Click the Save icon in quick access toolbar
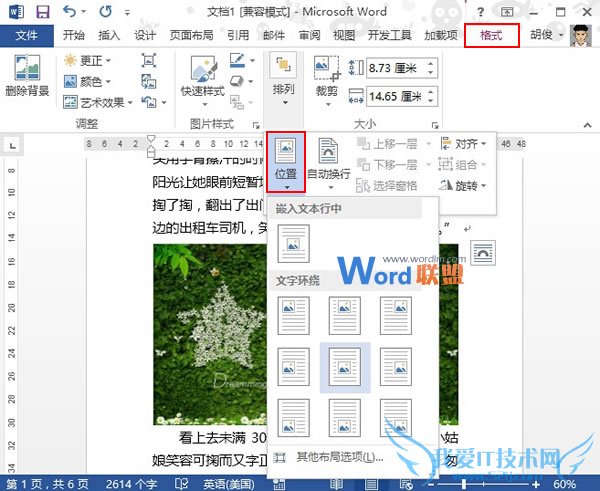The image size is (600, 491). tap(42, 12)
